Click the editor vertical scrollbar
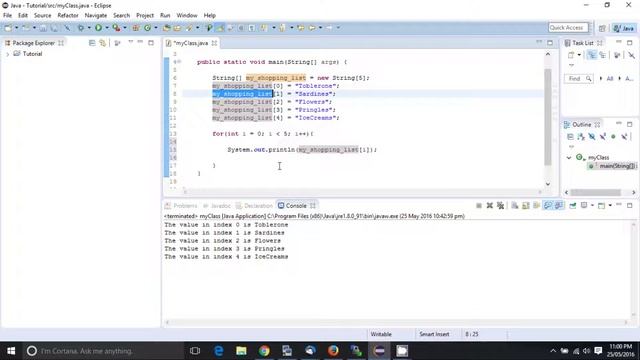Image resolution: width=640 pixels, height=360 pixels. (x=548, y=118)
